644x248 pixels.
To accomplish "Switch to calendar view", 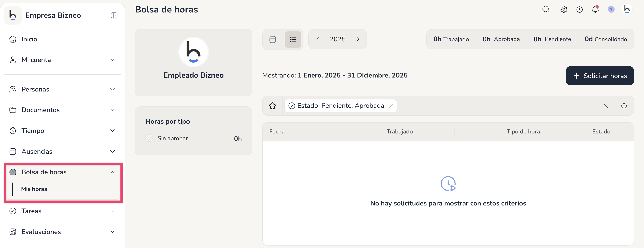I will click(273, 40).
